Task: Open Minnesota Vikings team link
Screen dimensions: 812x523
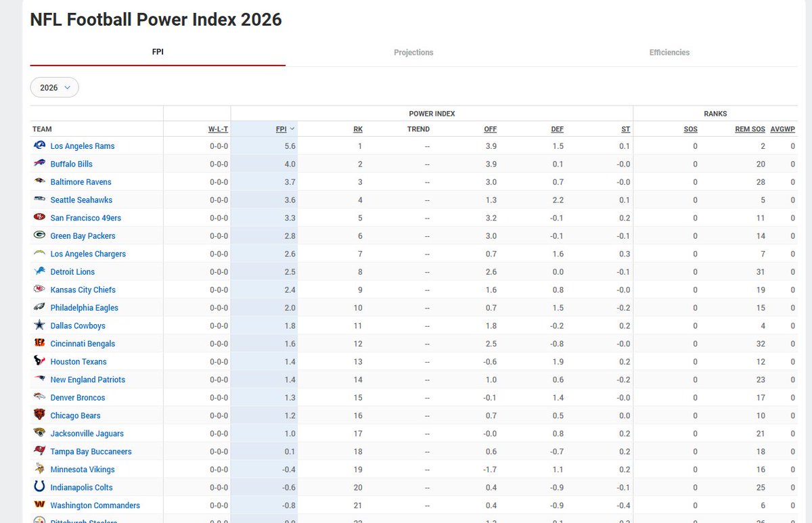Action: 83,470
